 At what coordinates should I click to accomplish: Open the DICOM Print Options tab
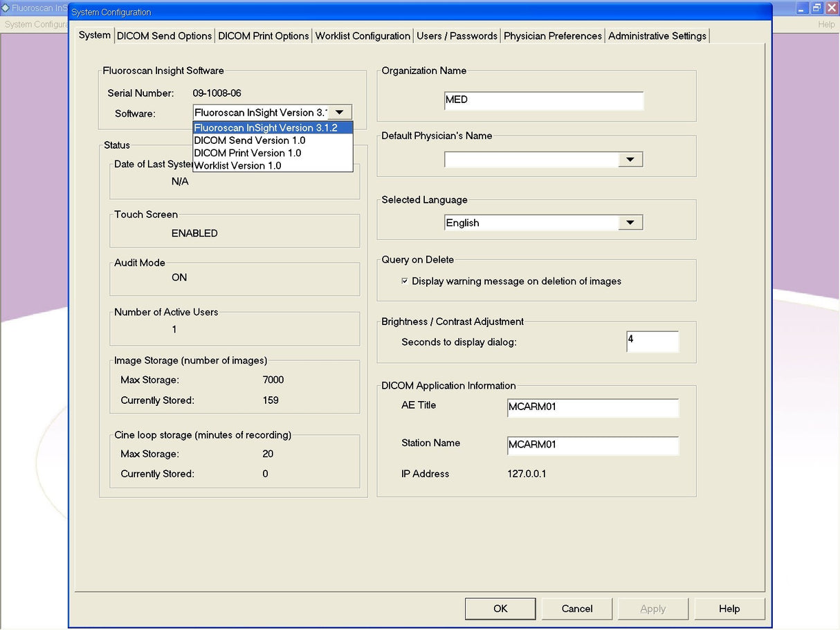(x=263, y=35)
